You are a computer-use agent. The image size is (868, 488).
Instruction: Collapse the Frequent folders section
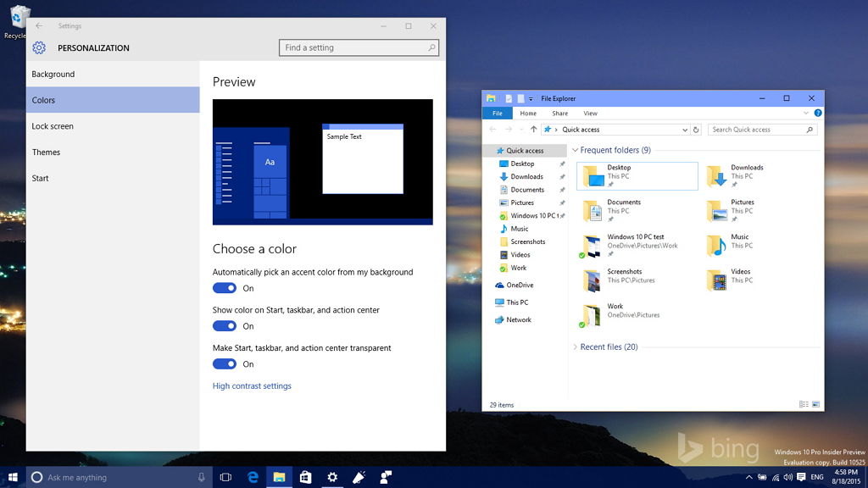pos(575,149)
